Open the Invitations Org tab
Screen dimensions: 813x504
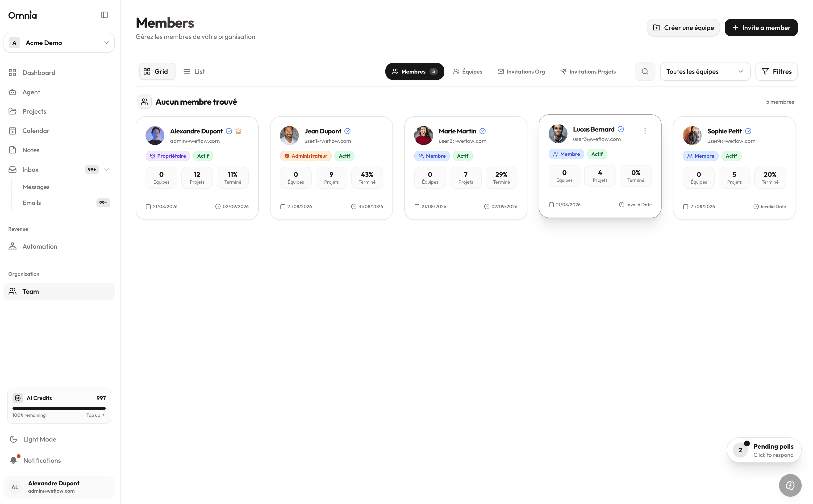pos(521,71)
